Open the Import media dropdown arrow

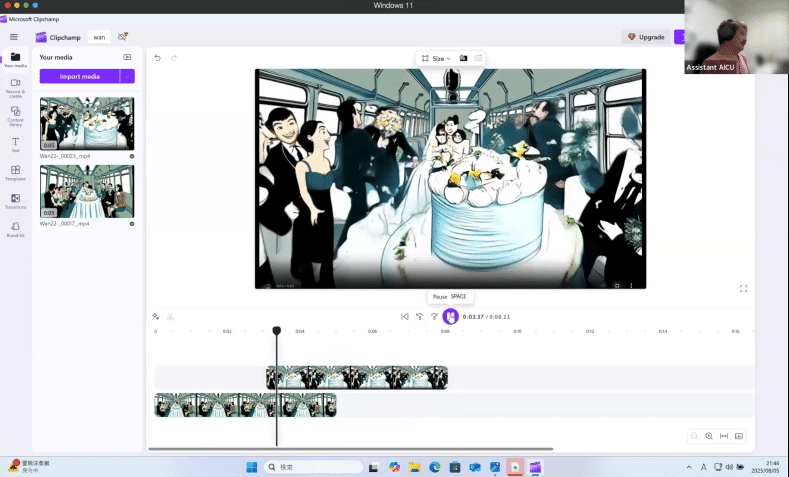127,76
